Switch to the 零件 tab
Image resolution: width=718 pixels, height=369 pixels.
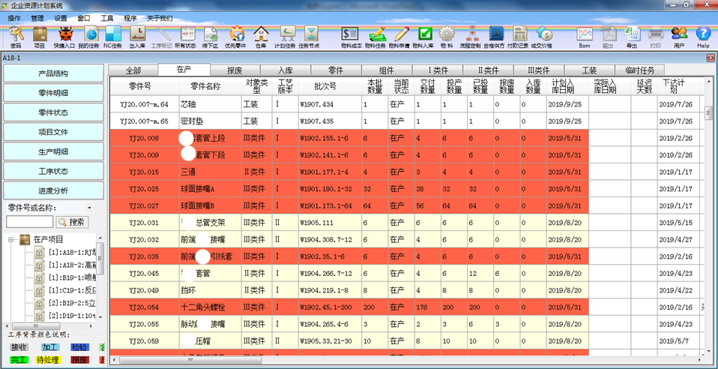(336, 71)
